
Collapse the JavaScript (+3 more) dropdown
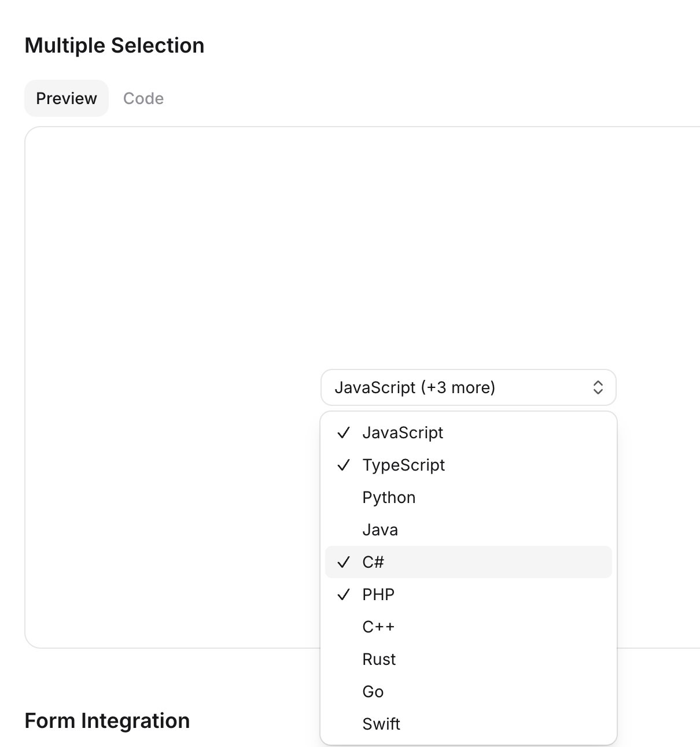(x=469, y=387)
